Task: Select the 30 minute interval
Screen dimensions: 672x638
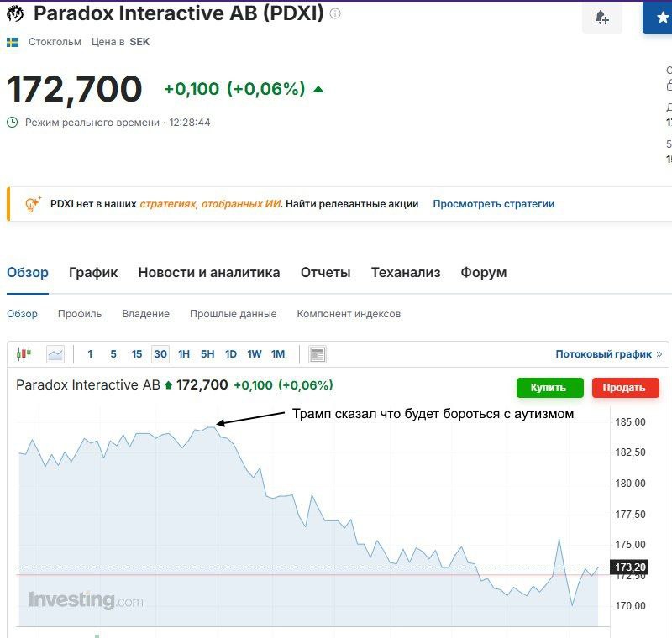Action: (x=160, y=354)
